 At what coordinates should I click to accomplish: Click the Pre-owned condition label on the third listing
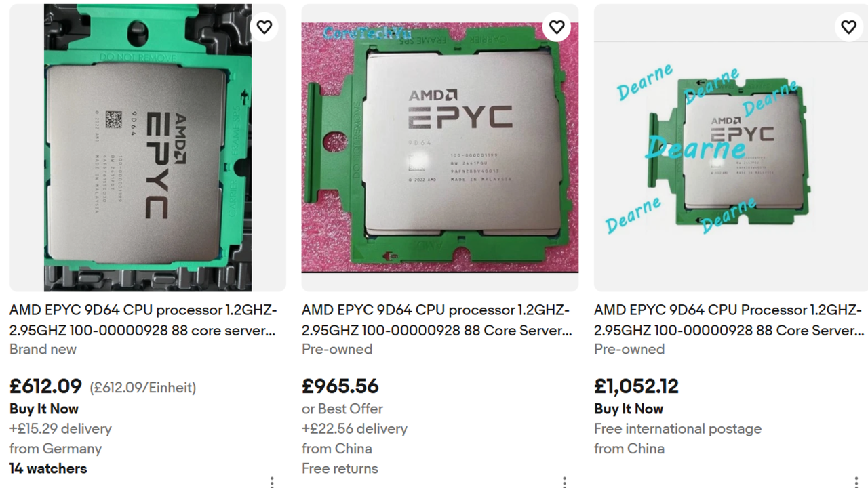[629, 349]
